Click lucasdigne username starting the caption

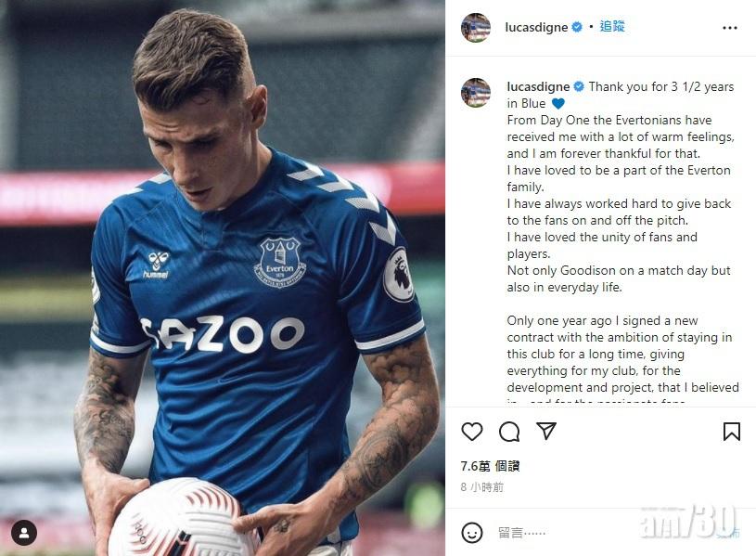(538, 87)
